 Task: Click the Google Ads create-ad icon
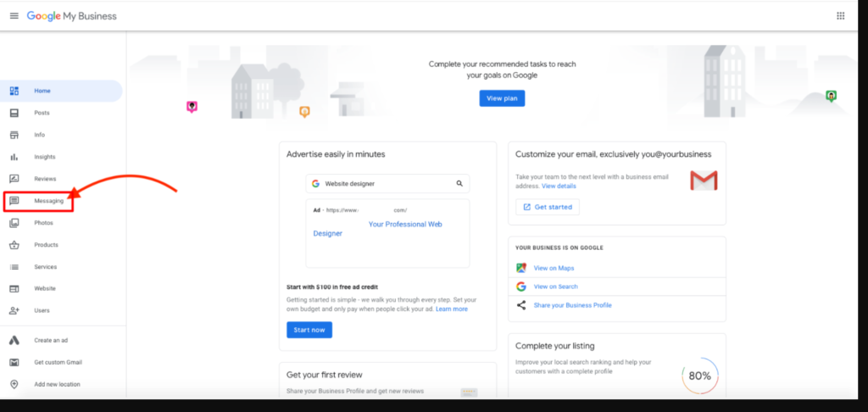tap(14, 340)
